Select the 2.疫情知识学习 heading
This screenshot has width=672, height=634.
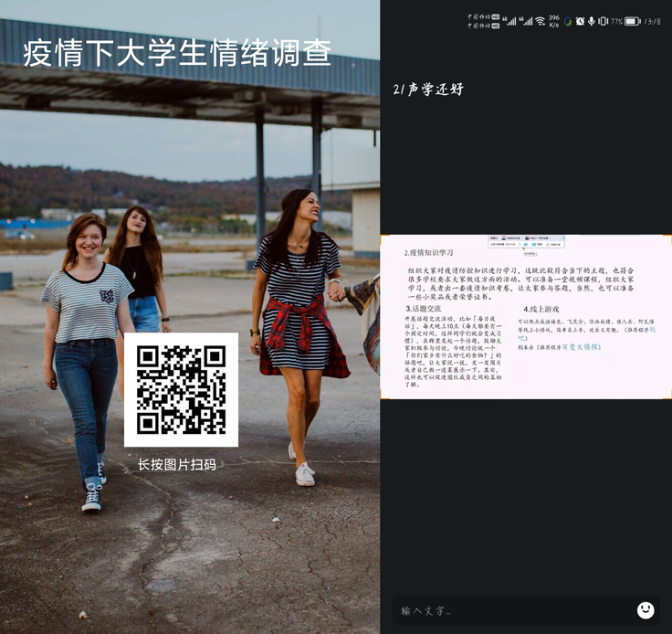[x=429, y=252]
